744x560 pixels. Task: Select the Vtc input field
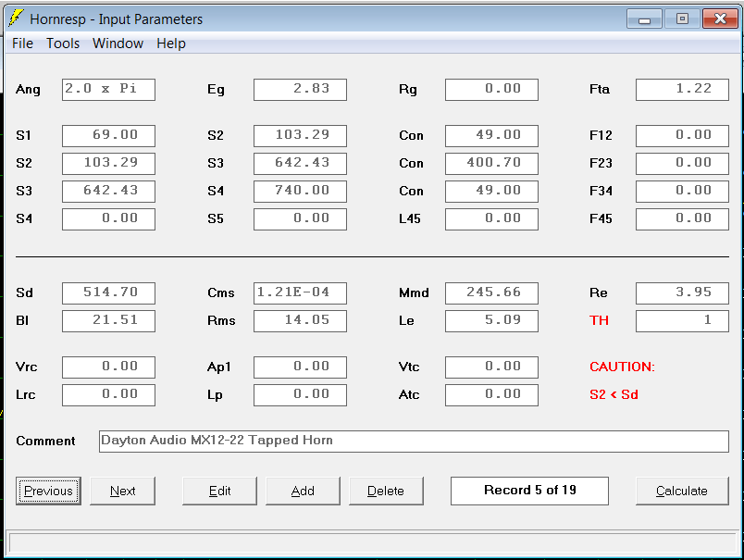(x=491, y=367)
